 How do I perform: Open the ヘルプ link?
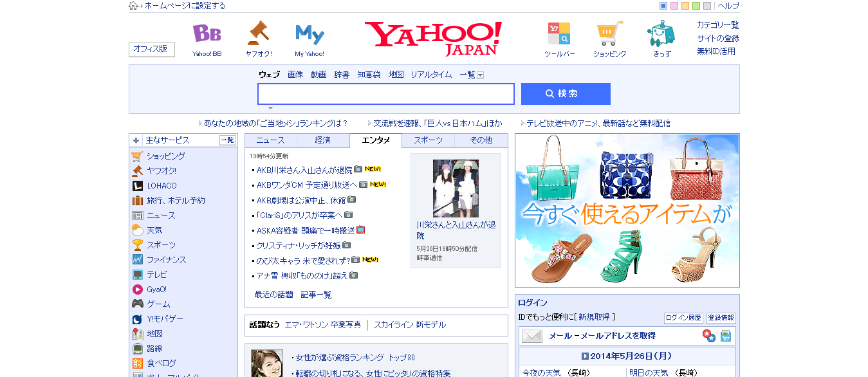pos(728,6)
